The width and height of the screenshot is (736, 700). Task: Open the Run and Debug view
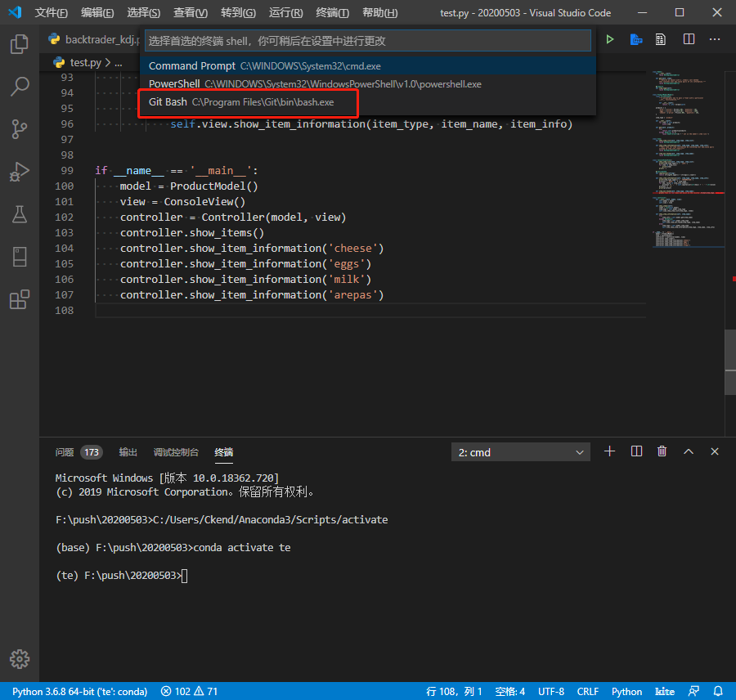tap(19, 171)
